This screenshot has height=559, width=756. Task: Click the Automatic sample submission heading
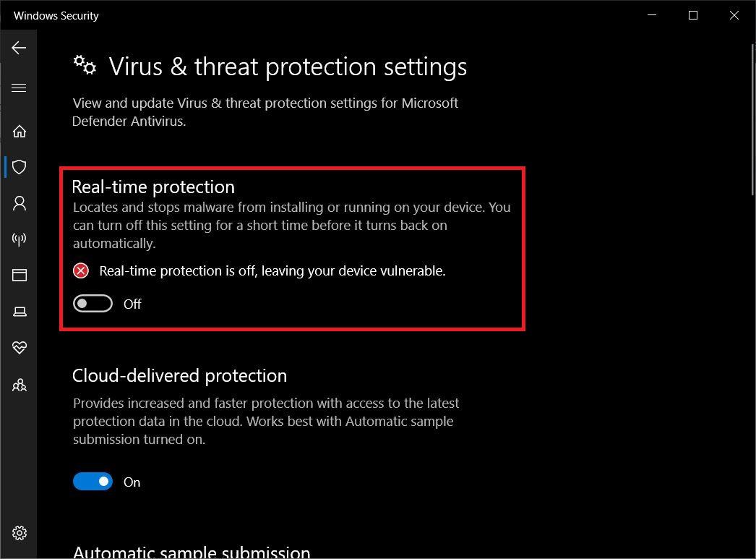tap(192, 552)
